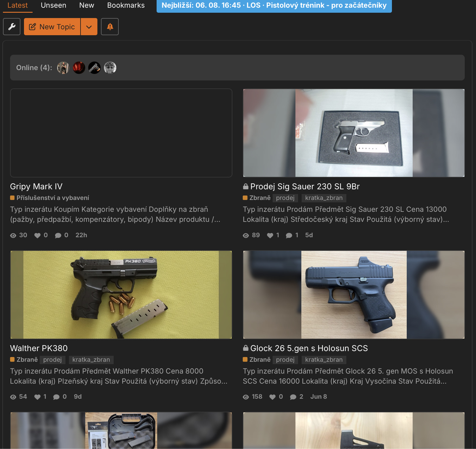Screen dimensions: 476x449
Task: Open the Sig Sauer 230 SL thumbnail
Action: [354, 133]
